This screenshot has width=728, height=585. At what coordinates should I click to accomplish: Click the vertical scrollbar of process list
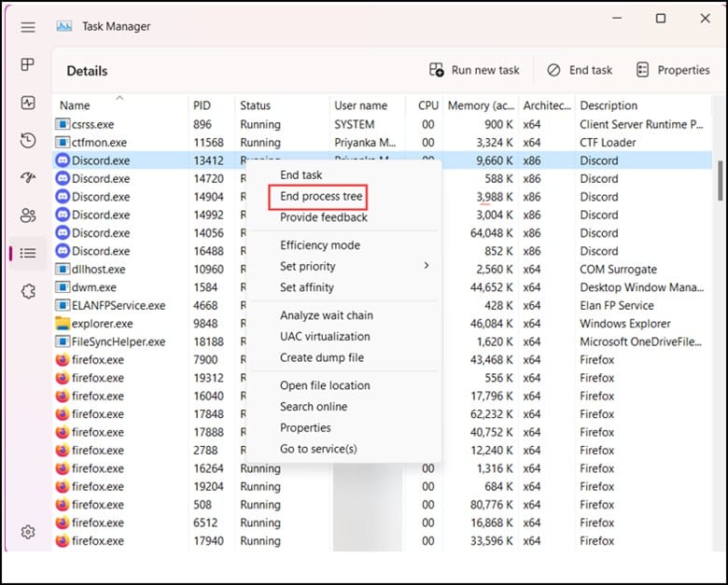tap(720, 180)
